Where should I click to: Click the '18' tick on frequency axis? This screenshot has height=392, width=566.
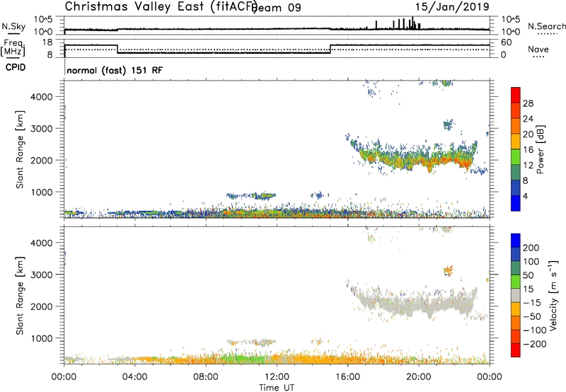tap(47, 42)
